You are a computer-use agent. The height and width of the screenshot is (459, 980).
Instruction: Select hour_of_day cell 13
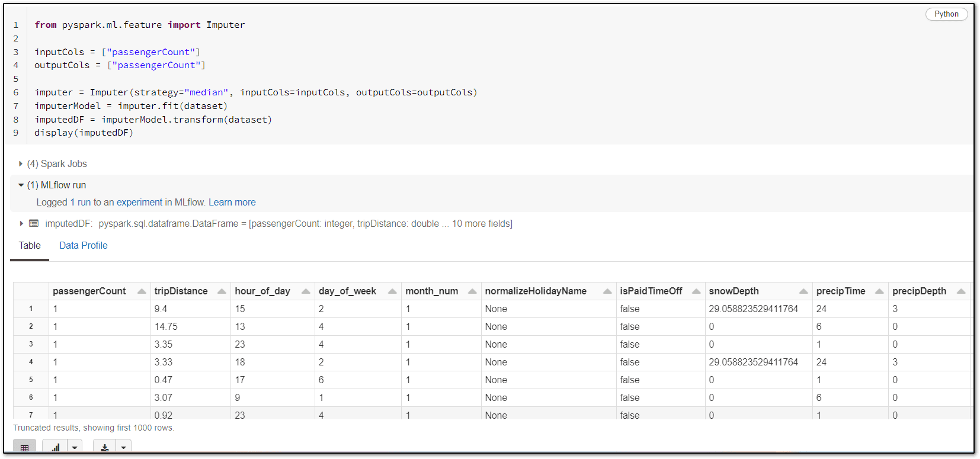[273, 326]
